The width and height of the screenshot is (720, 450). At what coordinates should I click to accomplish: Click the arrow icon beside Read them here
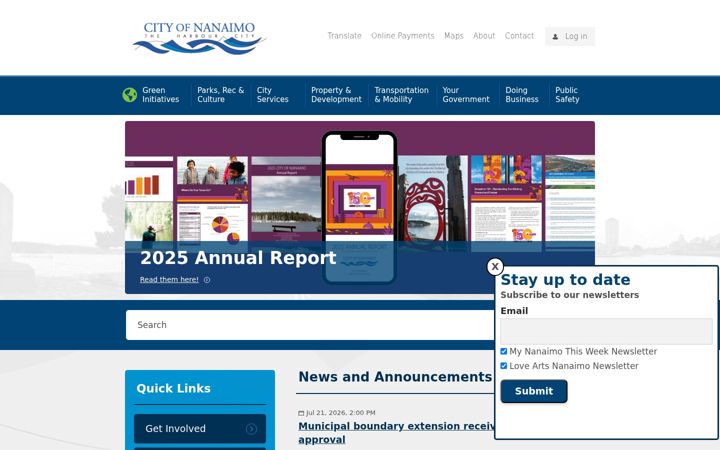pyautogui.click(x=207, y=280)
